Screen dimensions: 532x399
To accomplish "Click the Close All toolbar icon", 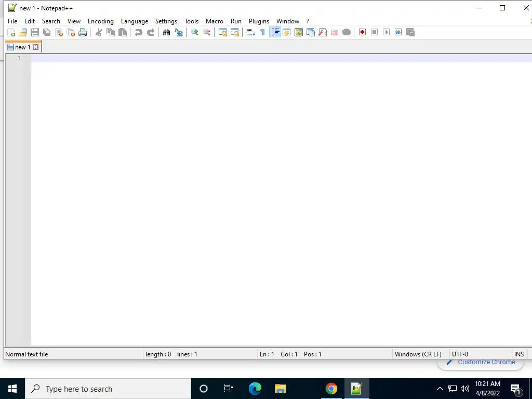I will pyautogui.click(x=71, y=32).
